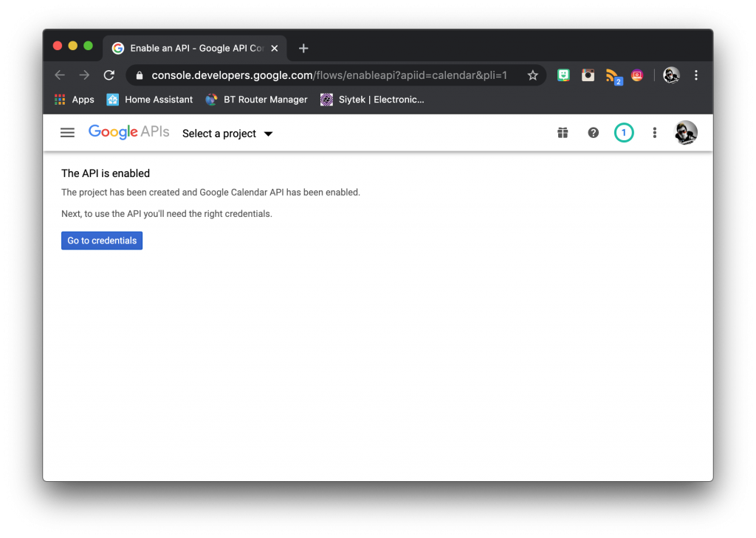The width and height of the screenshot is (756, 538).
Task: Go forward in browser history
Action: [84, 75]
